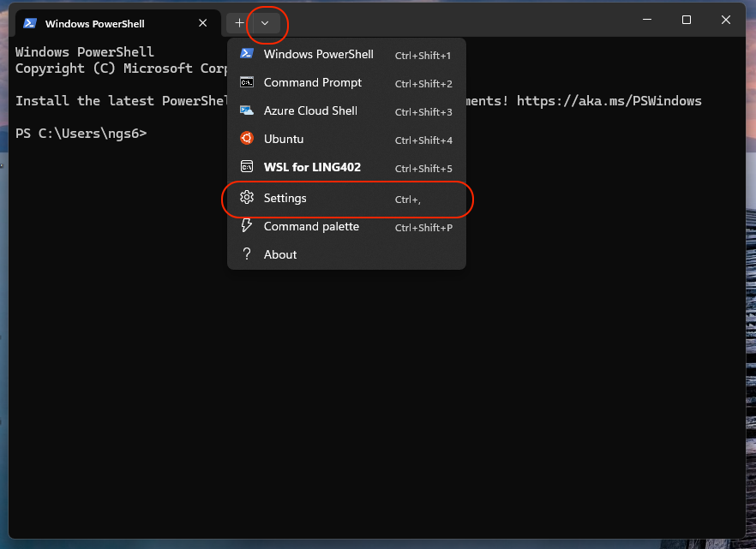
Task: Click the Ctrl+Shift+3 shortcut text
Action: point(423,112)
